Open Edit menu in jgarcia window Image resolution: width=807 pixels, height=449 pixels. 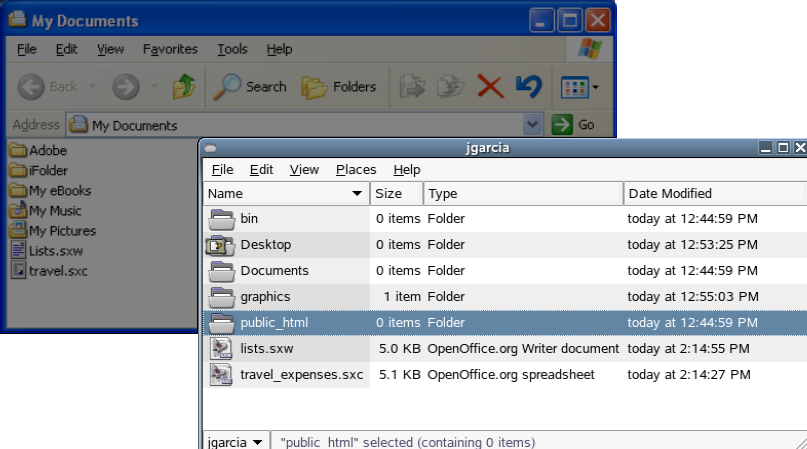261,169
